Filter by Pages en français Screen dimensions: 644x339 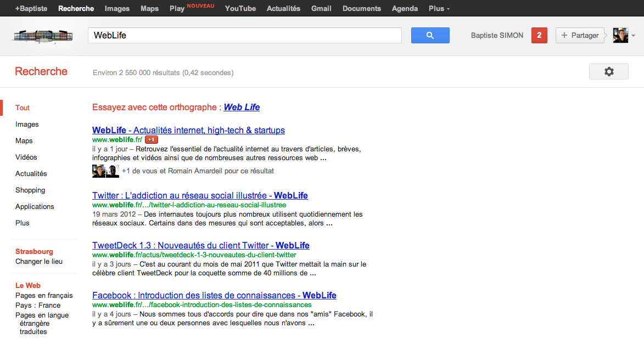point(44,296)
